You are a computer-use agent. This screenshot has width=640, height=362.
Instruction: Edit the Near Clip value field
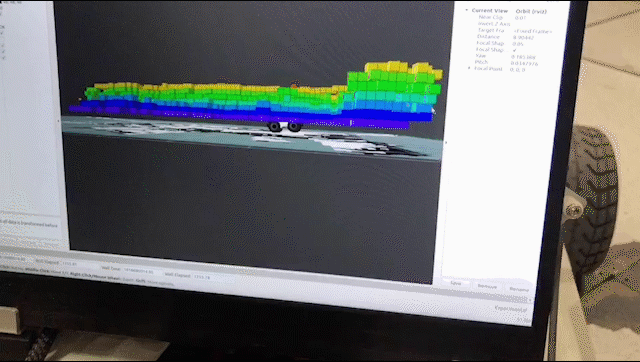(x=520, y=18)
